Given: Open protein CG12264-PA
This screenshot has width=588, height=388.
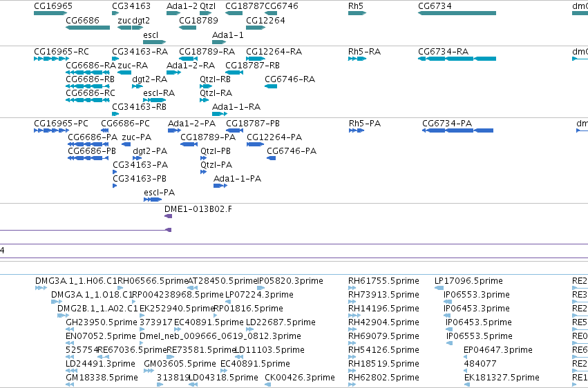Looking at the screenshot, I should pyautogui.click(x=274, y=137).
